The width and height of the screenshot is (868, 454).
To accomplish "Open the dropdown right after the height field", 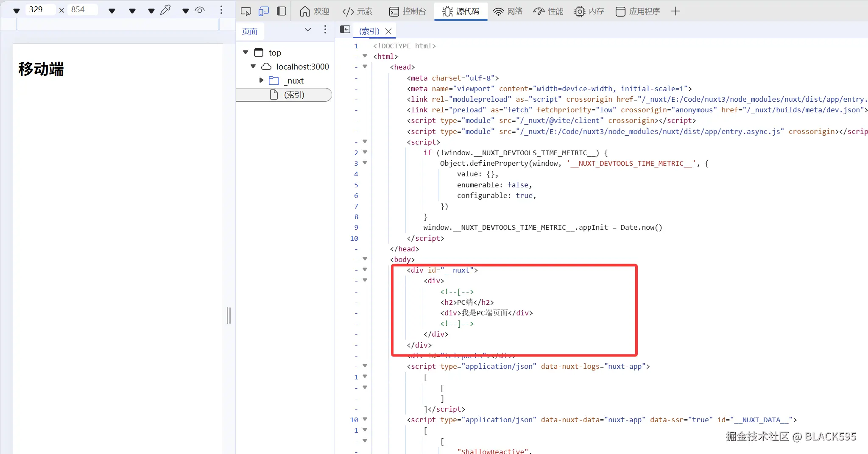I will coord(112,11).
